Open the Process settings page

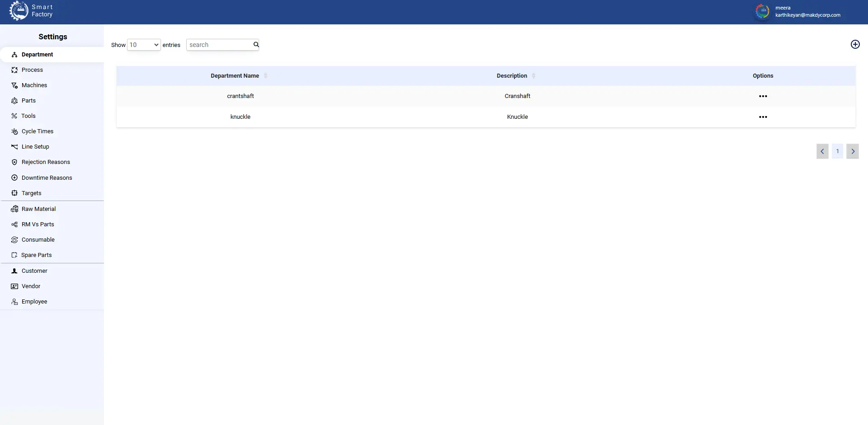coord(32,70)
